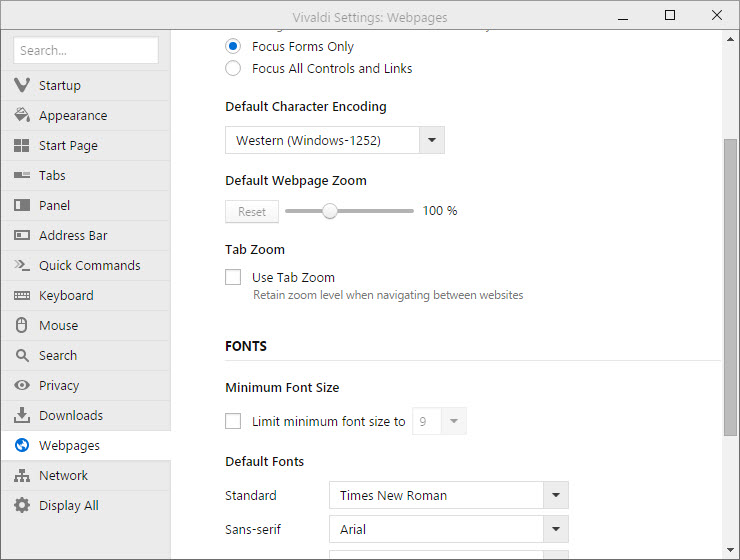Screen dimensions: 740x560
Task: Open the Sans-serif font Arial dropdown
Action: point(448,529)
